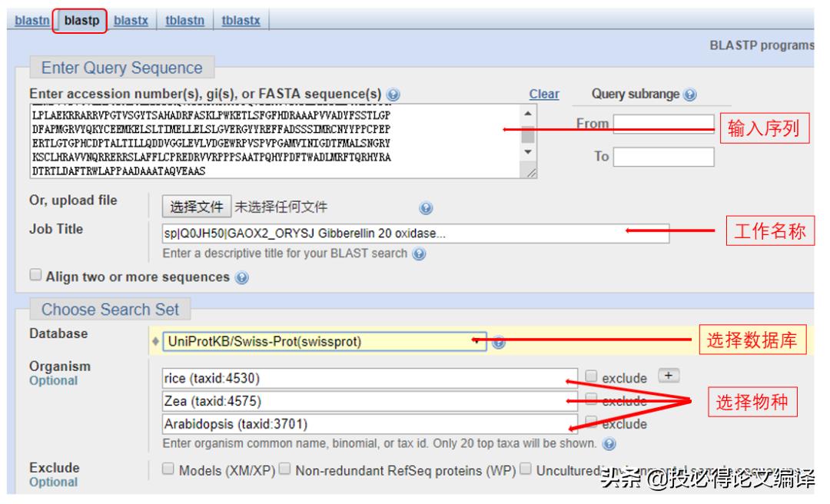This screenshot has height=504, width=830.
Task: Click organism field Arabidopsis (taxid:3701)
Action: (370, 424)
